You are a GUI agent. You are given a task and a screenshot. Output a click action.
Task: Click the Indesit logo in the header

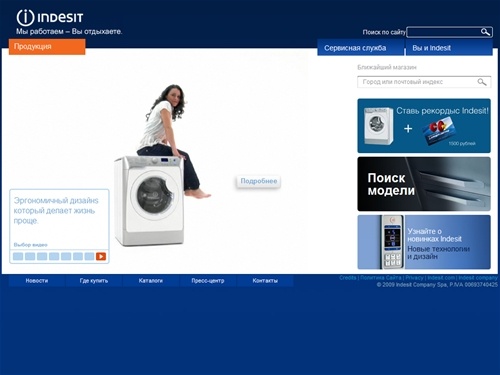50,17
